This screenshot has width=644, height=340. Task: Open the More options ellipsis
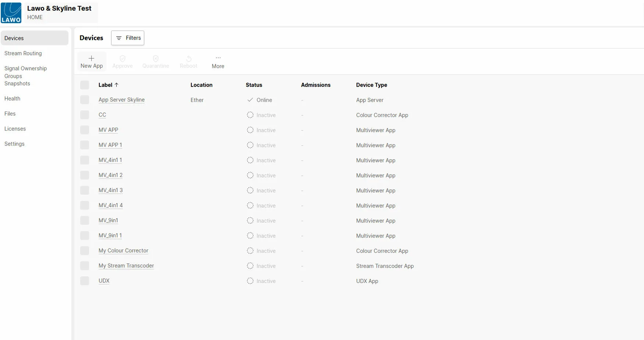[x=218, y=58]
